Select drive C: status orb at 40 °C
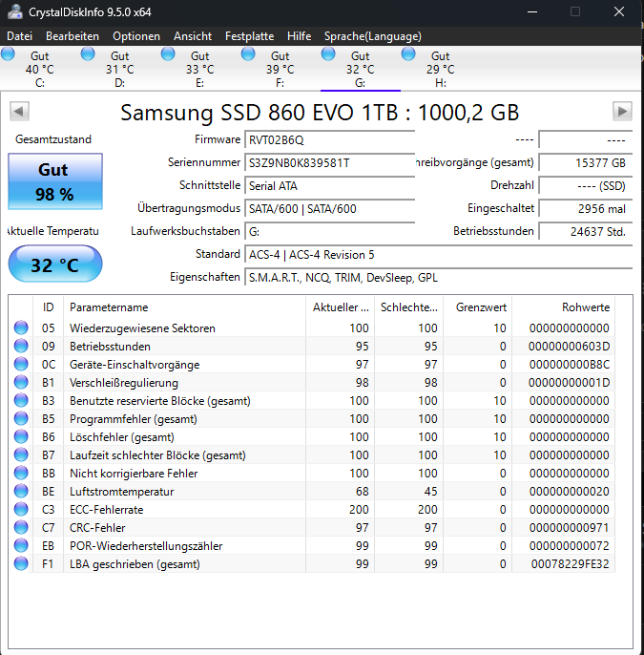Viewport: 644px width, 655px height. coord(8,54)
